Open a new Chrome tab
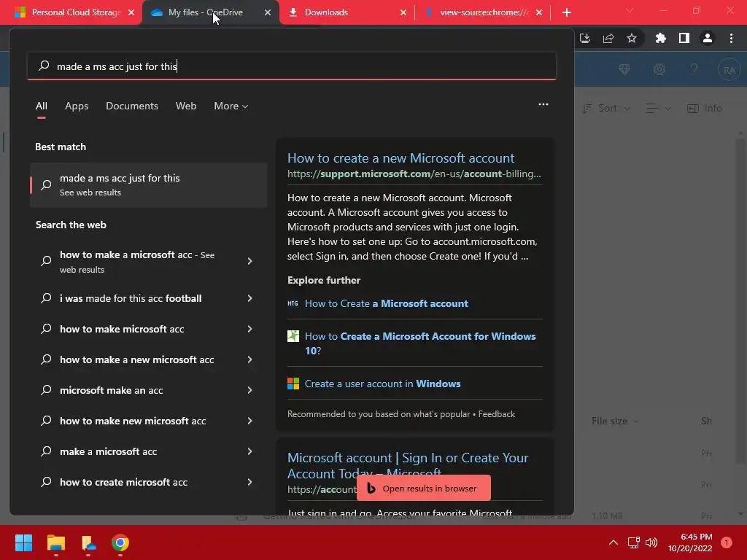This screenshot has width=747, height=560. pyautogui.click(x=566, y=12)
